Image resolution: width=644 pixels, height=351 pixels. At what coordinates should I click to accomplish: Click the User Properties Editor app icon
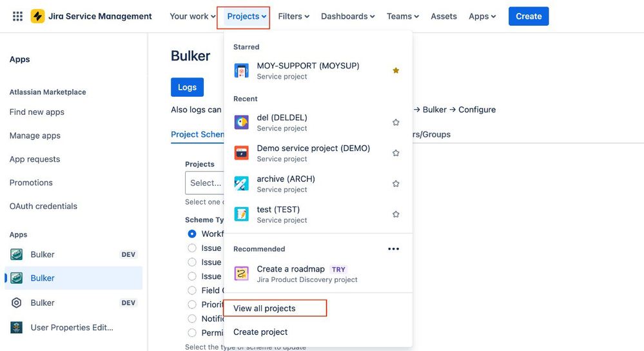16,328
